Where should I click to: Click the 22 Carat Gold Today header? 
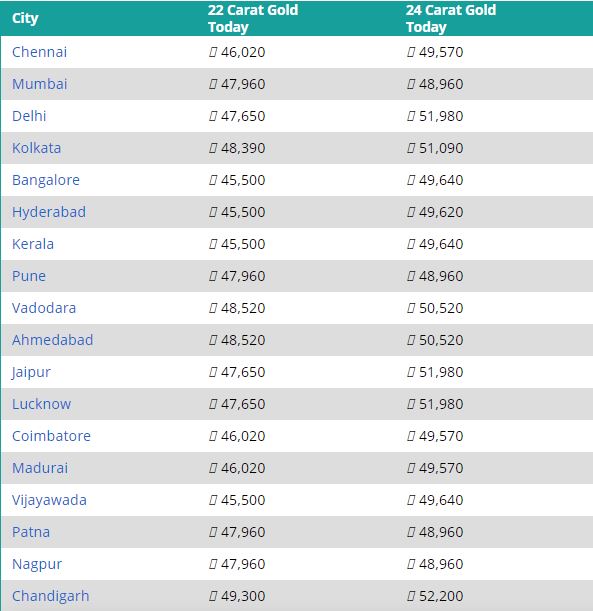pos(253,18)
